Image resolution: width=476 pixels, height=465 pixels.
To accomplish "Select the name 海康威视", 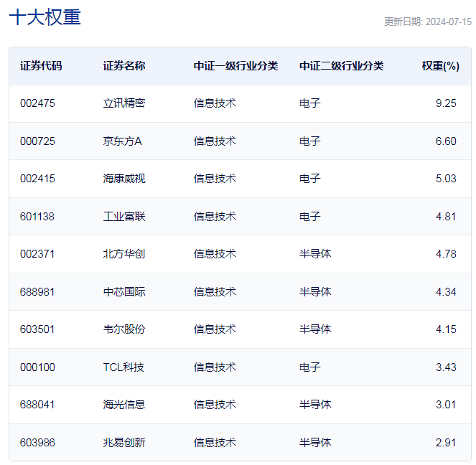I will pyautogui.click(x=124, y=179).
